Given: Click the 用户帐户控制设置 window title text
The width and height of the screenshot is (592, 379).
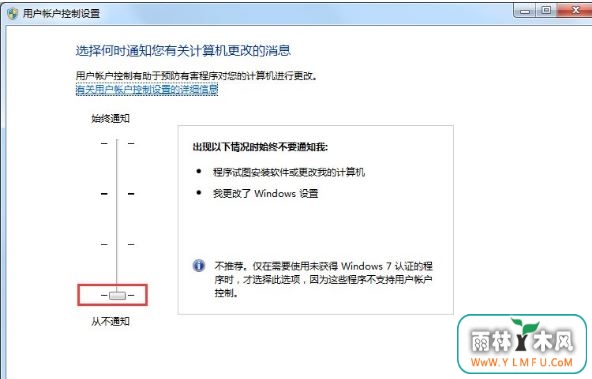Looking at the screenshot, I should (61, 14).
